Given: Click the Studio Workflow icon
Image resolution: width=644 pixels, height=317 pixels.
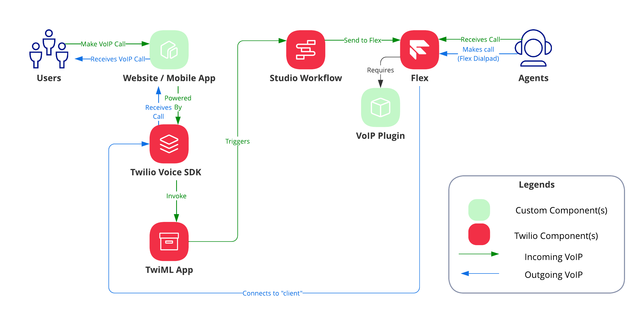Looking at the screenshot, I should 306,50.
